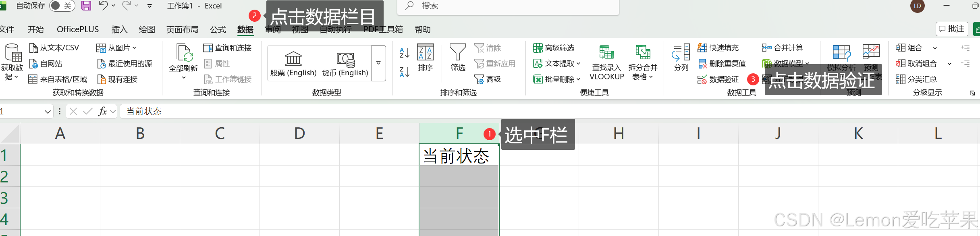Click 高级筛选 in 便捷工具
The height and width of the screenshot is (236, 980).
[x=554, y=48]
